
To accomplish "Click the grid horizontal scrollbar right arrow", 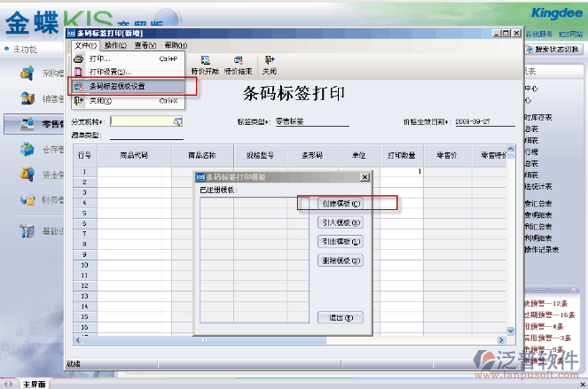I will point(501,340).
